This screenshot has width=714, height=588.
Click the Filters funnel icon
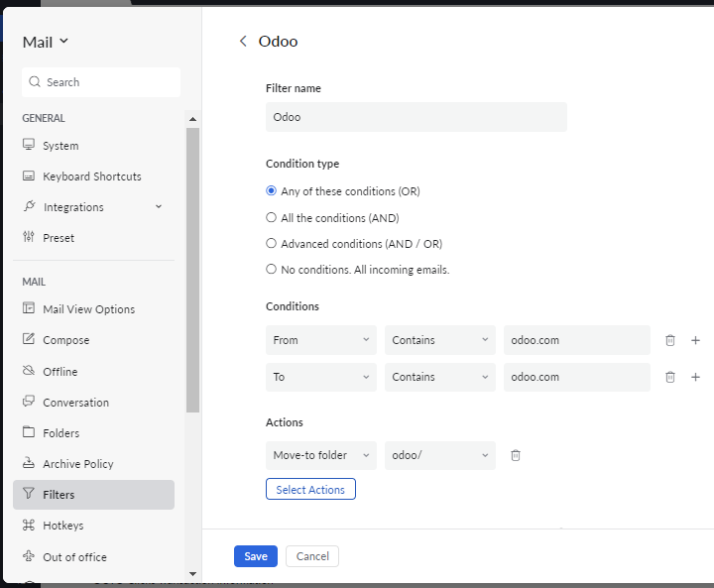pos(29,493)
